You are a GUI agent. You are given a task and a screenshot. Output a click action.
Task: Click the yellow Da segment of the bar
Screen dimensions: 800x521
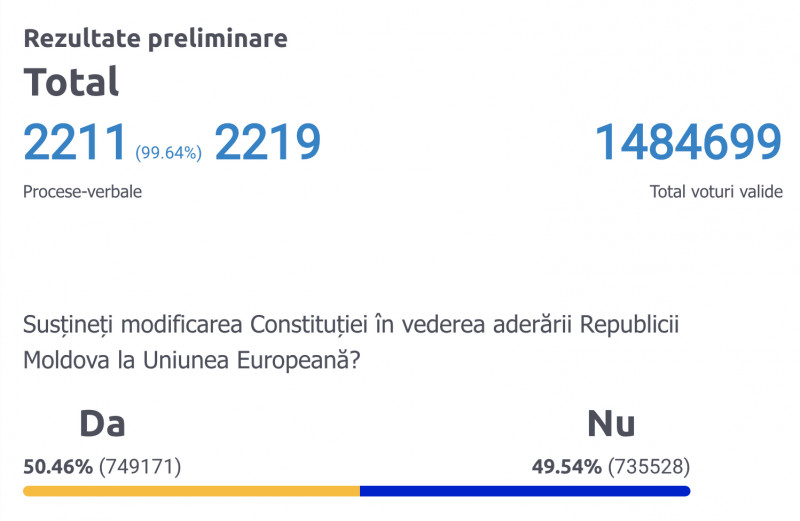click(x=190, y=491)
